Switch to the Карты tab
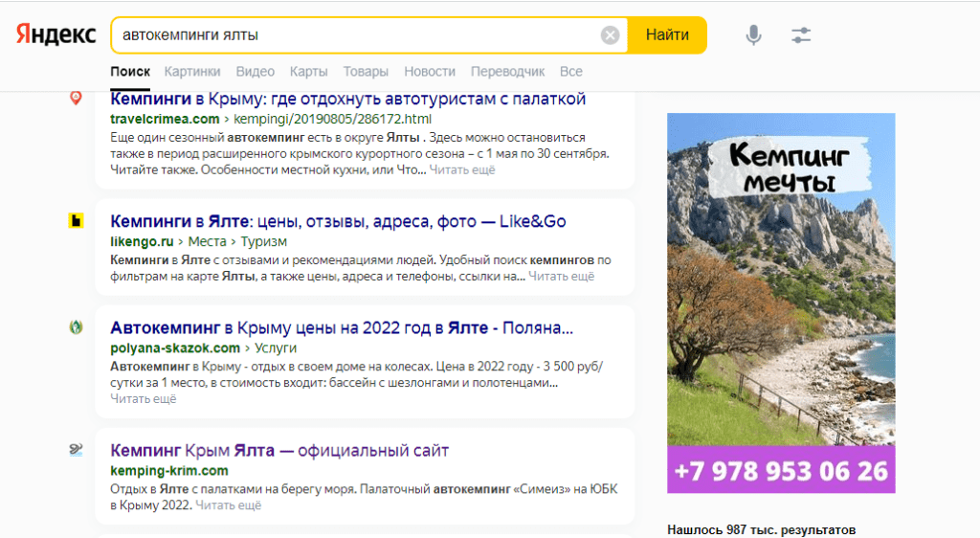Image resolution: width=980 pixels, height=538 pixels. pos(308,72)
